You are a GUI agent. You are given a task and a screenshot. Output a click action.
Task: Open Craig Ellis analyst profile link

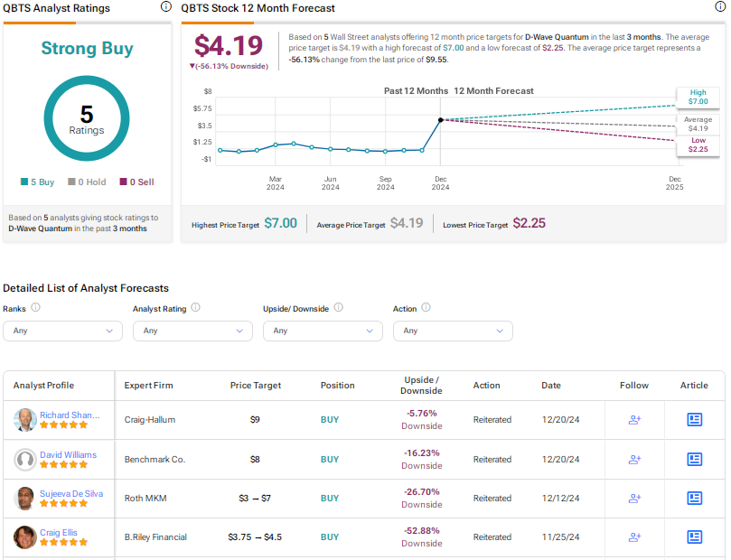pos(58,532)
